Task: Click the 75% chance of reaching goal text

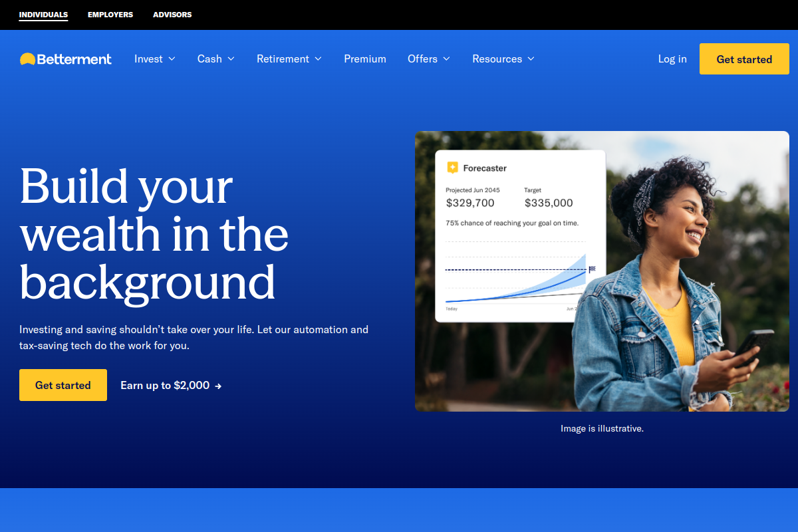Action: tap(512, 223)
